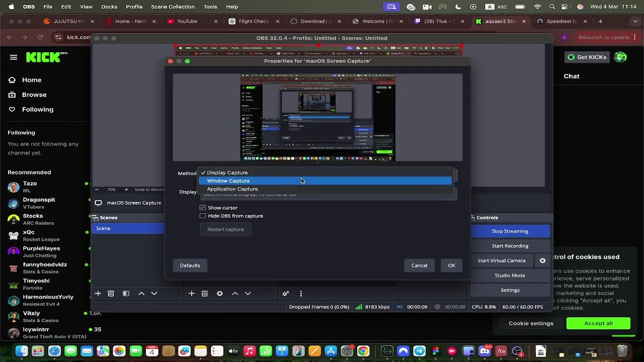Select the Scene item in Scenes list

tap(128, 228)
